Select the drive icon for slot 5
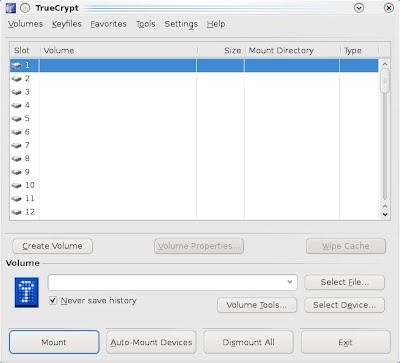The image size is (400, 363). click(16, 119)
